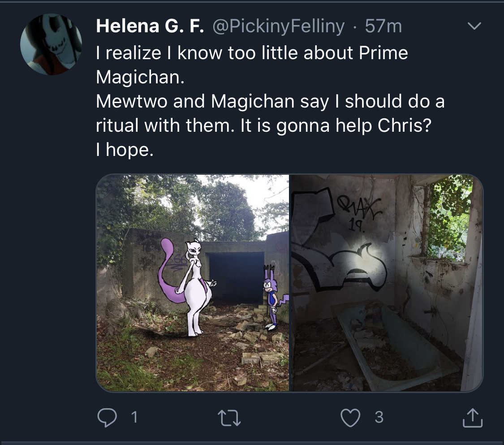The width and height of the screenshot is (504, 445).
Task: Like the tweet with the heart icon
Action: pos(350,418)
